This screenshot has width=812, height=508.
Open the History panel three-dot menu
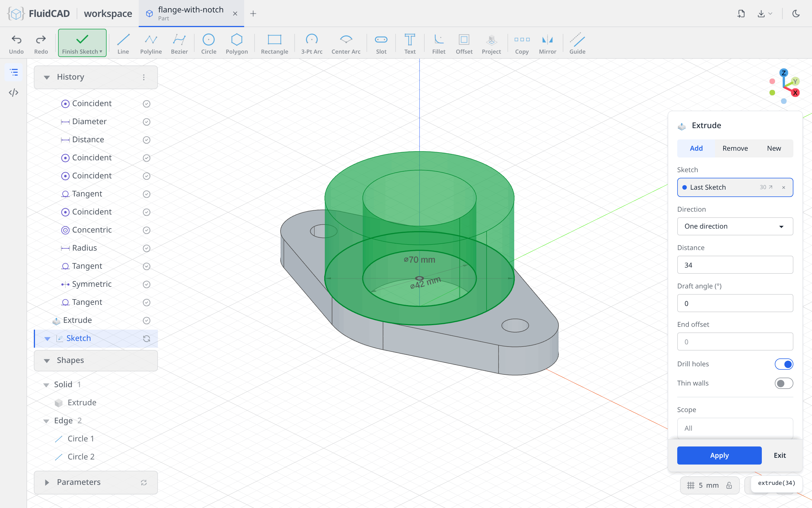pos(144,77)
